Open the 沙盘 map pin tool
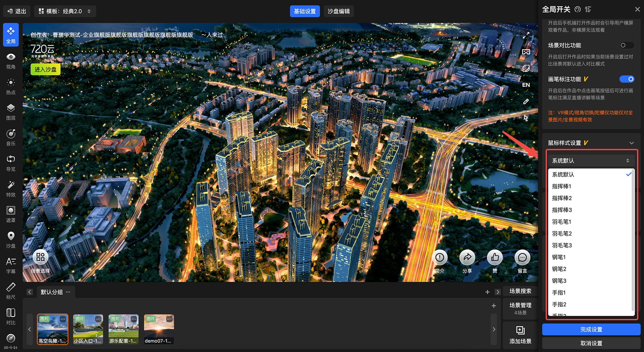Image resolution: width=644 pixels, height=352 pixels. [11, 239]
